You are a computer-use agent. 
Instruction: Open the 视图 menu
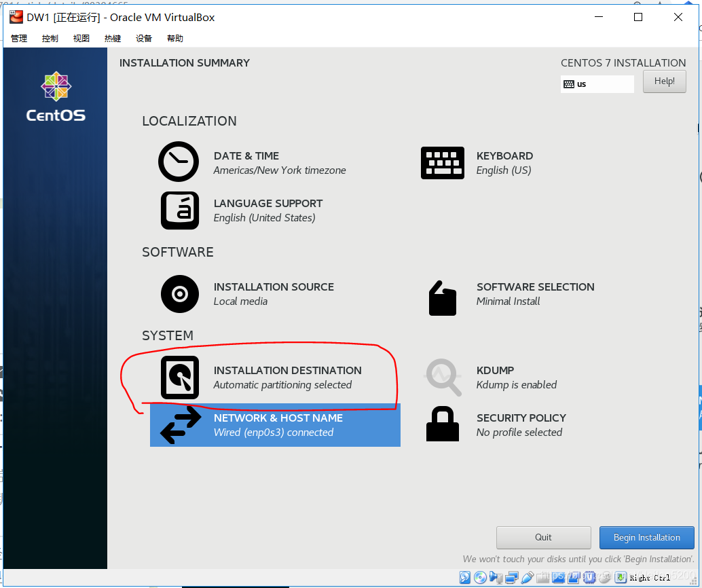(x=81, y=39)
